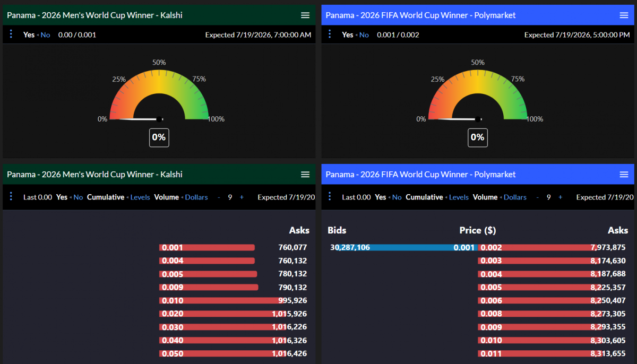Click Kalshi ask row at 0.020
The height and width of the screenshot is (364, 637).
[x=234, y=314]
